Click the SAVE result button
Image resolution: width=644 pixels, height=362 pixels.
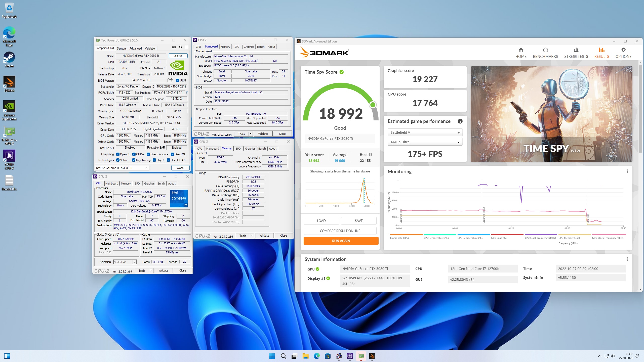[359, 221]
